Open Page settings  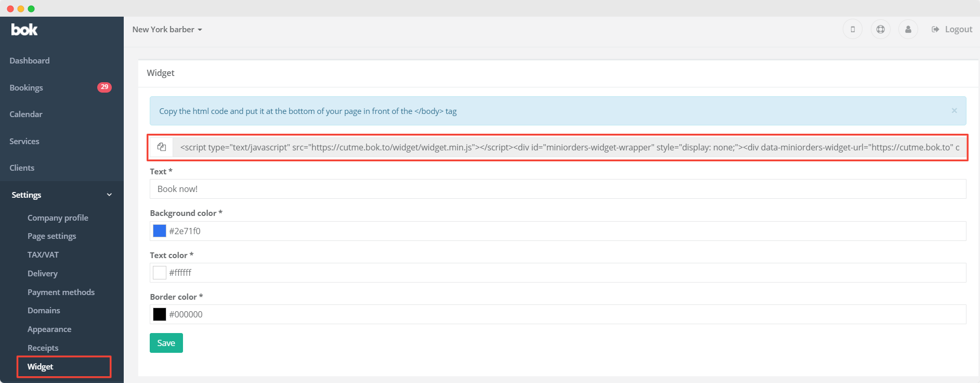click(x=52, y=236)
